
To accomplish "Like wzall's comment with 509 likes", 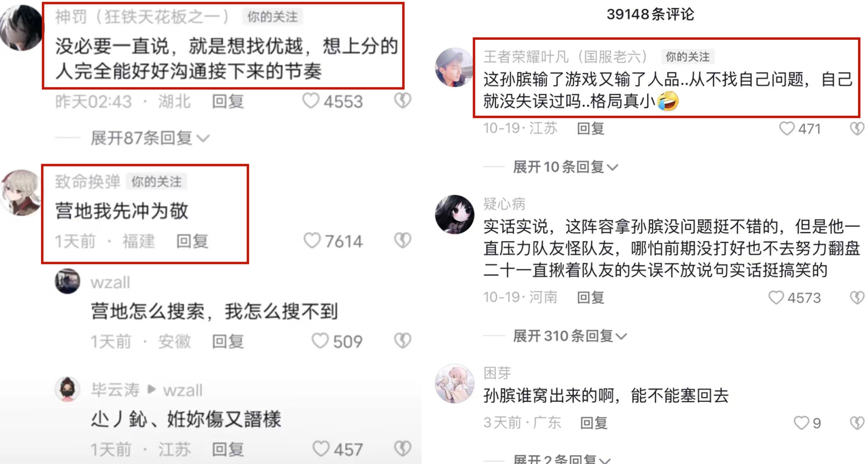I will click(320, 341).
